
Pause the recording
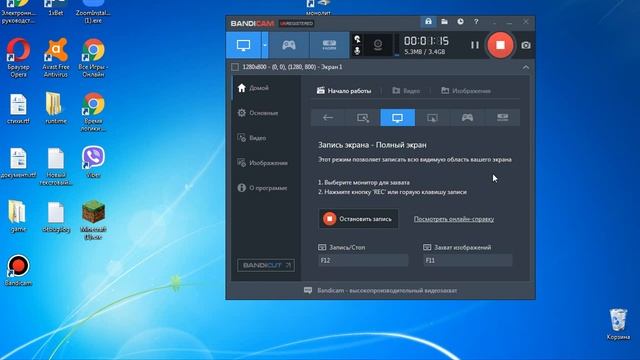coord(474,45)
